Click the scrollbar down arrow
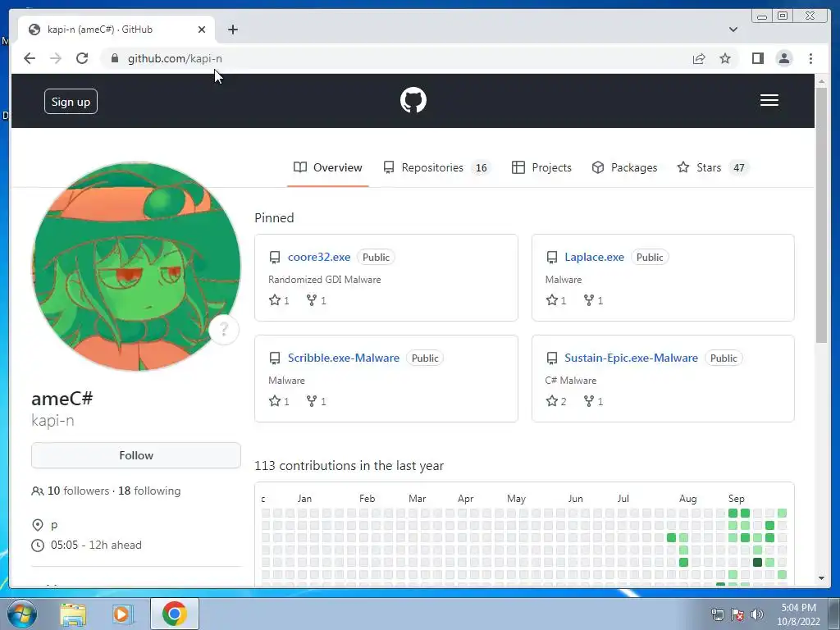 tap(821, 578)
